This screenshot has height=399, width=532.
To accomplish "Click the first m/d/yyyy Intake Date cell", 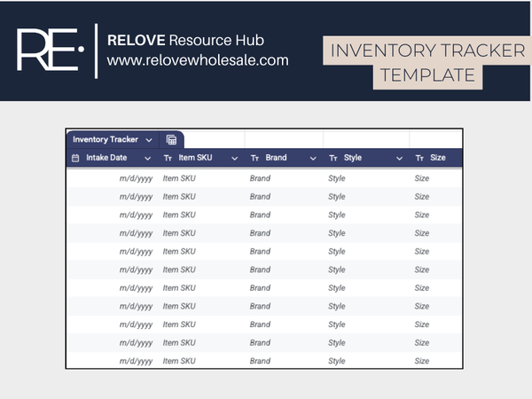I will point(136,178).
